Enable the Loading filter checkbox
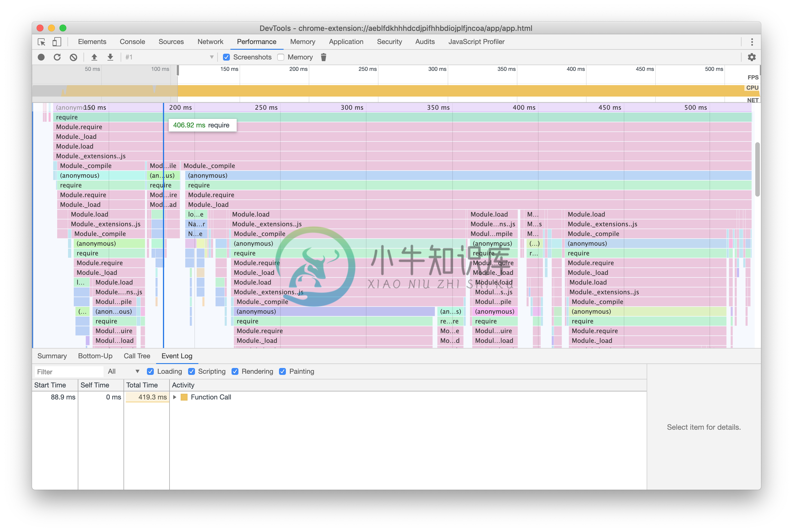The height and width of the screenshot is (532, 793). [150, 371]
